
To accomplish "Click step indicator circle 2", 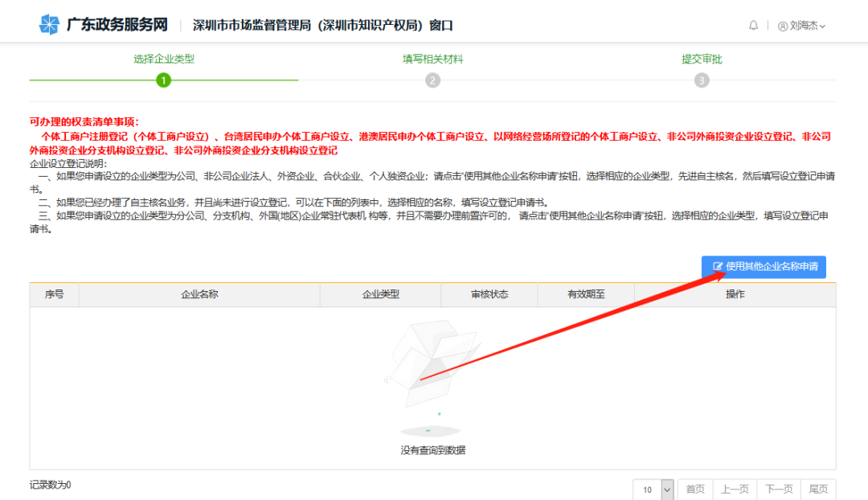I will click(x=432, y=80).
